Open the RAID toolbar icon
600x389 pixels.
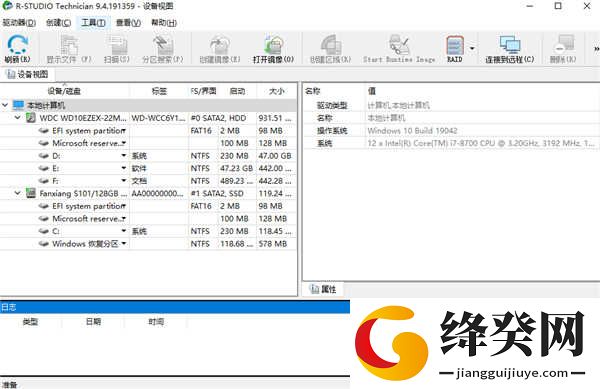click(455, 49)
